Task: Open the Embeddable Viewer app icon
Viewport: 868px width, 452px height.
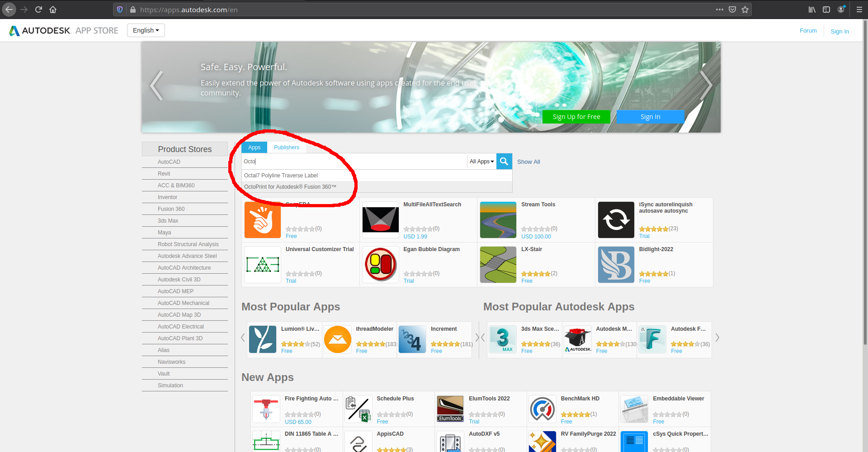Action: click(x=634, y=409)
